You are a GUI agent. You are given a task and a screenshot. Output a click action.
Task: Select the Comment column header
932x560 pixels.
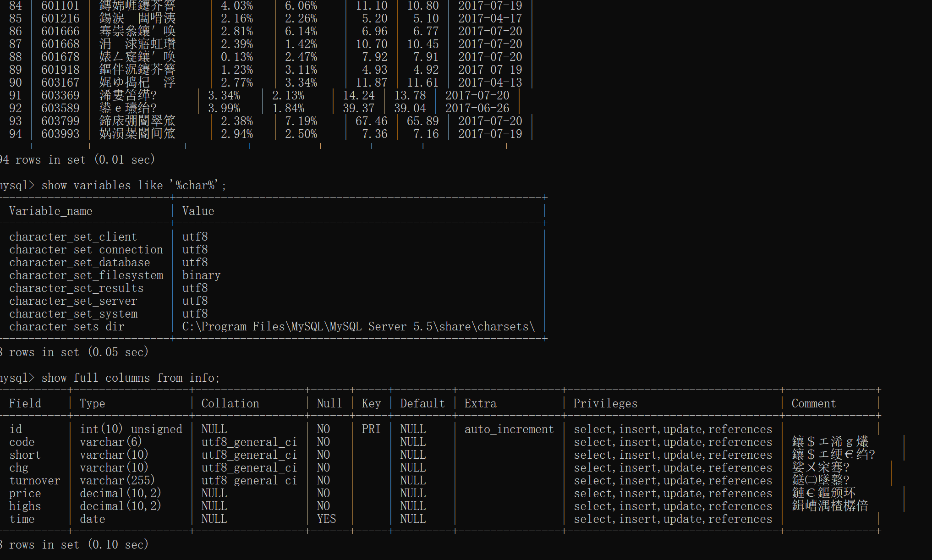click(x=814, y=404)
